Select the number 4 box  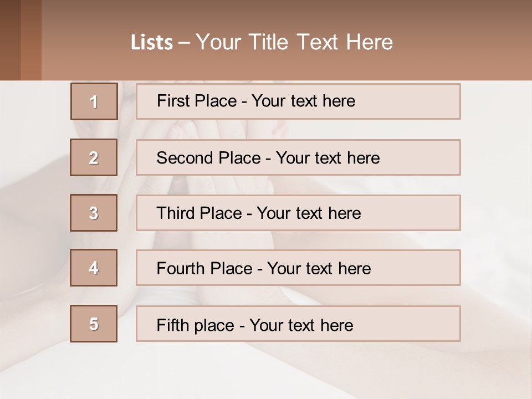point(94,268)
